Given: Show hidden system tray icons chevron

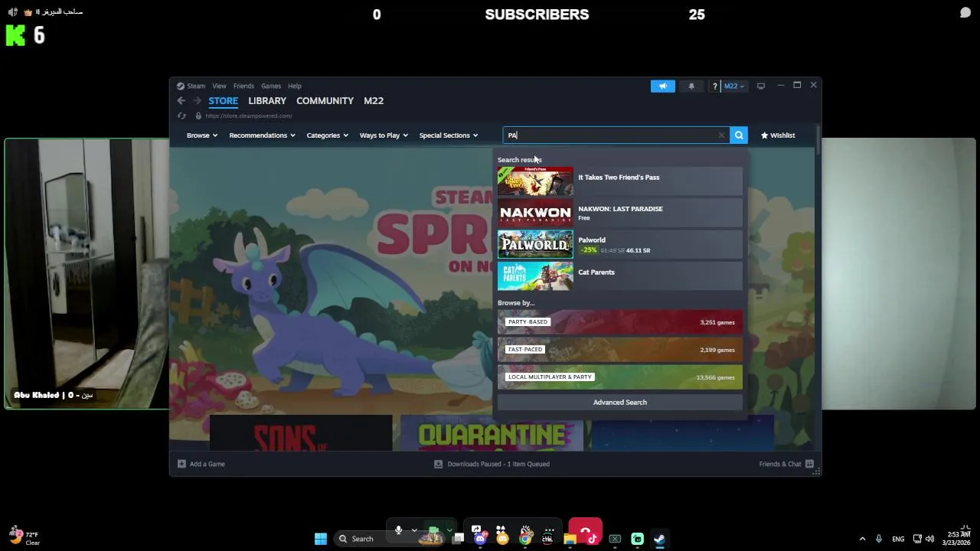Looking at the screenshot, I should [862, 539].
